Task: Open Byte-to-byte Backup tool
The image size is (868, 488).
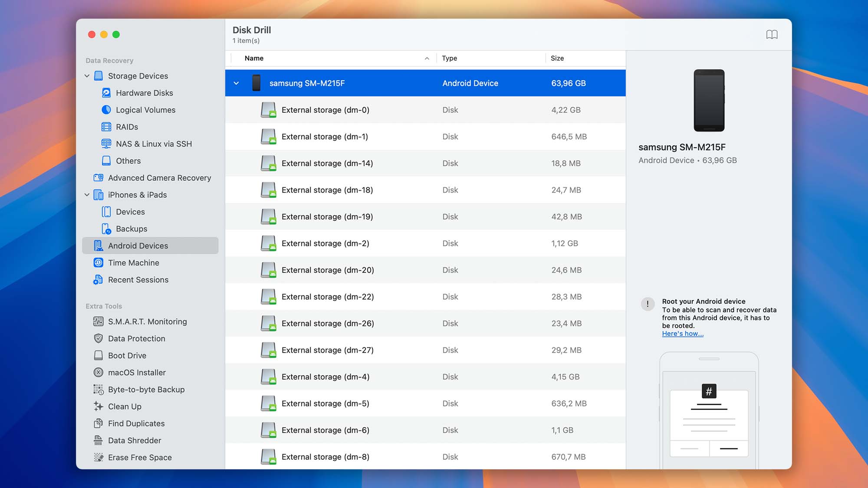Action: click(150, 390)
